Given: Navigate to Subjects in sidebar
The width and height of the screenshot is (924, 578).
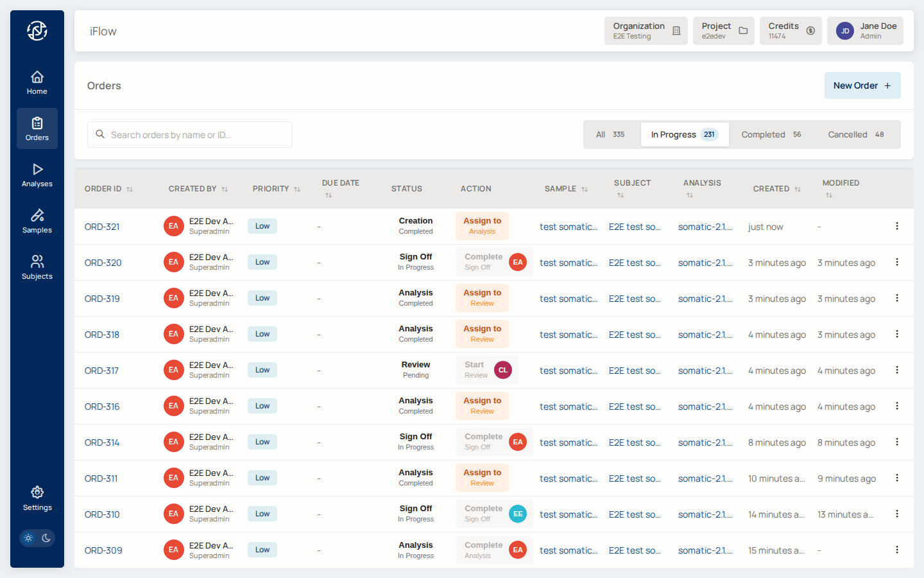Looking at the screenshot, I should pyautogui.click(x=37, y=267).
